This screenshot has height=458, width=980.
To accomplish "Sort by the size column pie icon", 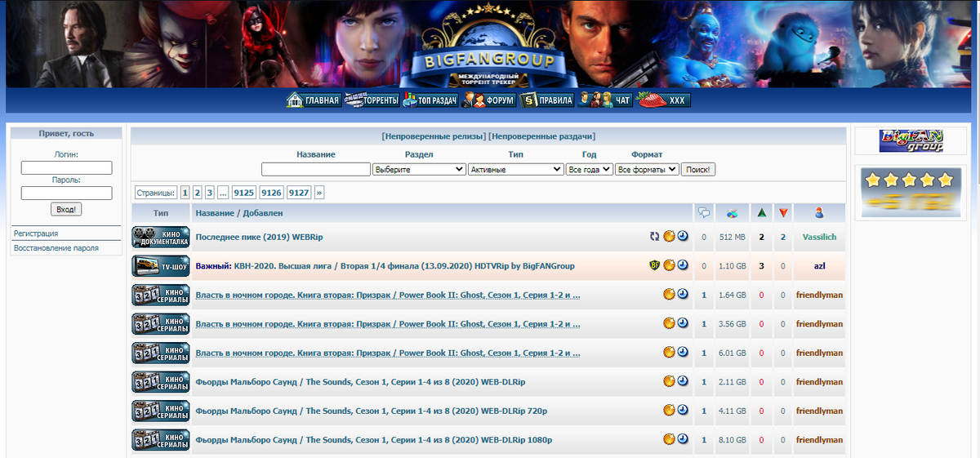I will (x=733, y=213).
